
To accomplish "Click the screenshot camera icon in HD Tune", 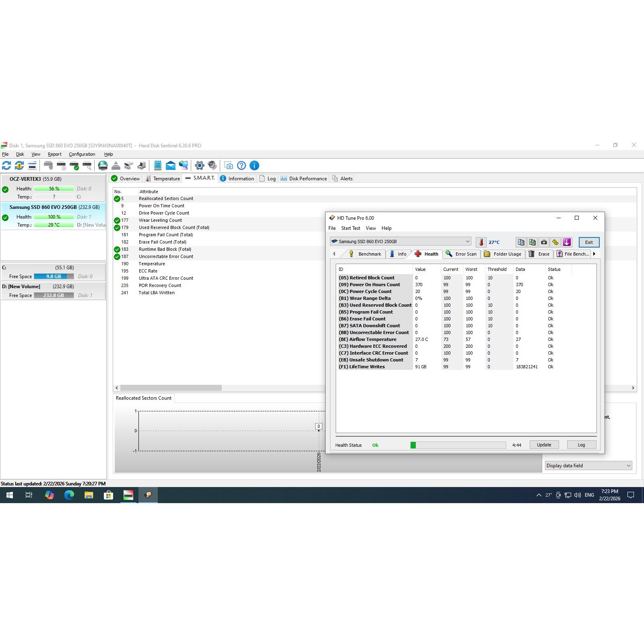I will (544, 242).
